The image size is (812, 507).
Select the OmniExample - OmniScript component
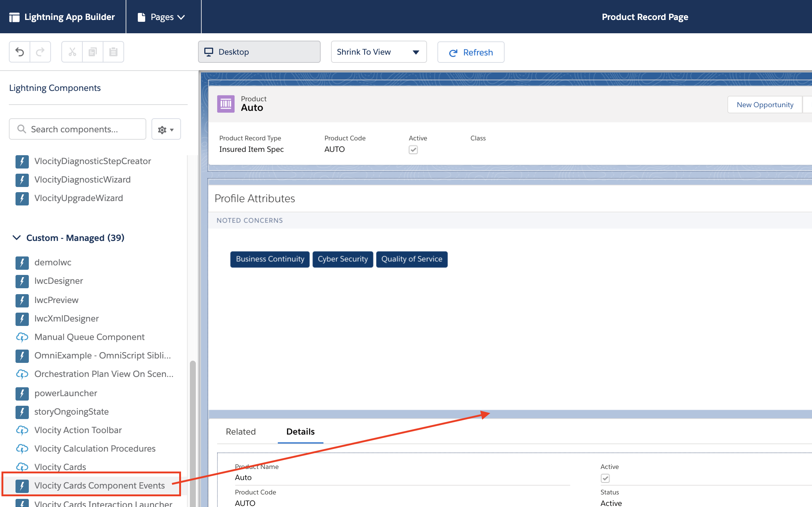(x=94, y=356)
